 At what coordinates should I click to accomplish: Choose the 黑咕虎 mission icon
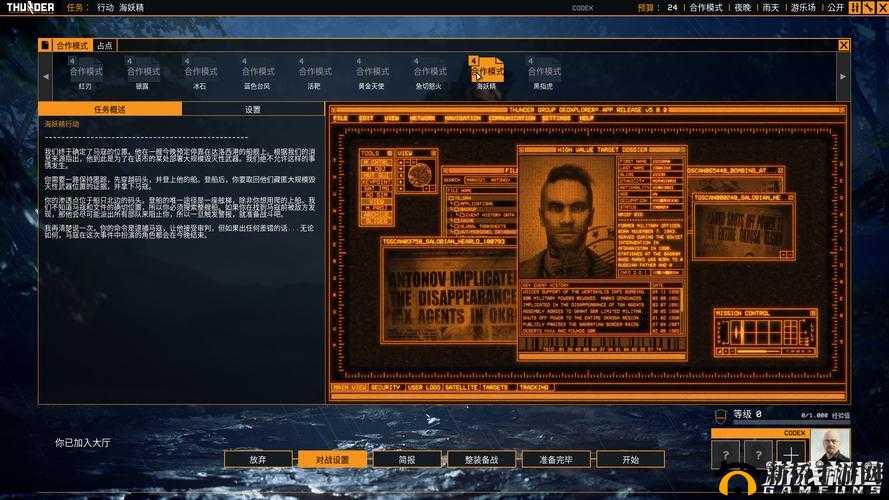[544, 72]
